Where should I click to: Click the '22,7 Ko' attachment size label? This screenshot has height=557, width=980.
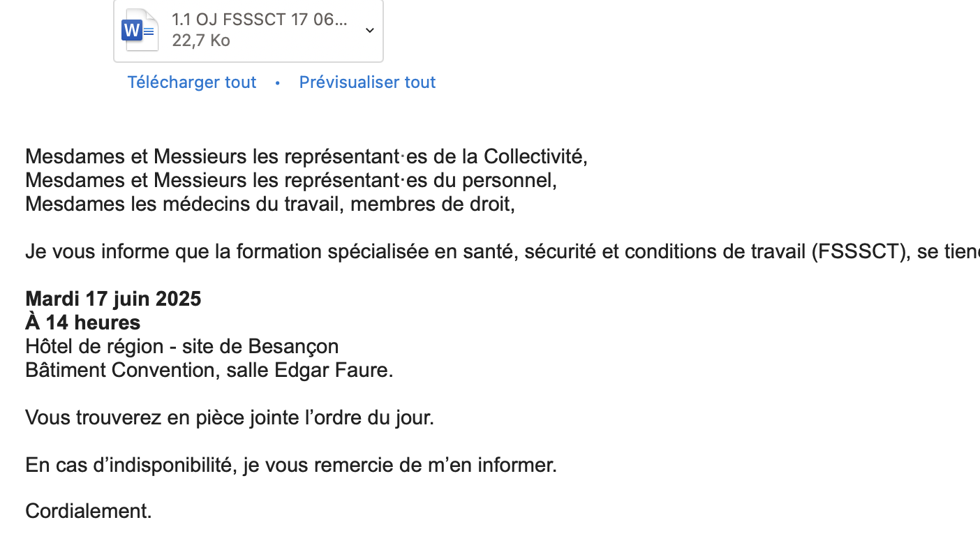click(x=201, y=40)
